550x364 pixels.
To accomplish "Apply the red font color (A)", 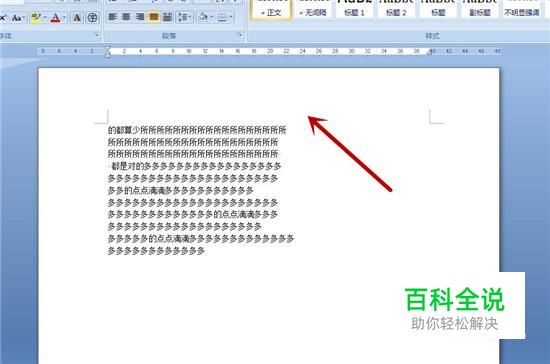I will pyautogui.click(x=55, y=18).
